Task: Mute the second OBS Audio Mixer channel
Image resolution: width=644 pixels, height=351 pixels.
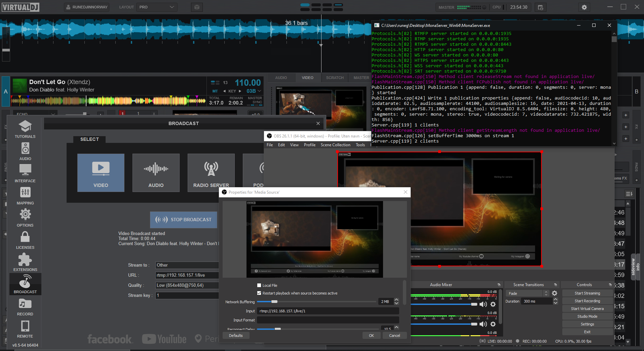Action: pyautogui.click(x=483, y=324)
